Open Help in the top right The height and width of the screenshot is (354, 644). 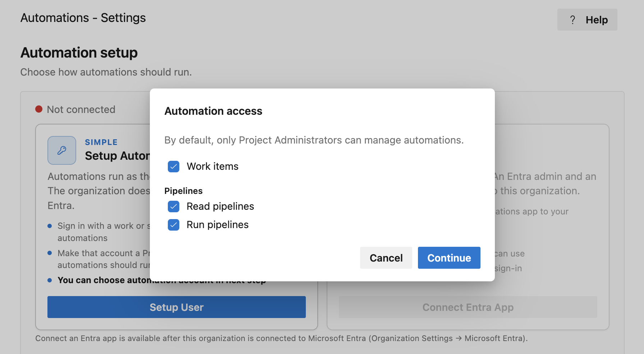tap(587, 20)
